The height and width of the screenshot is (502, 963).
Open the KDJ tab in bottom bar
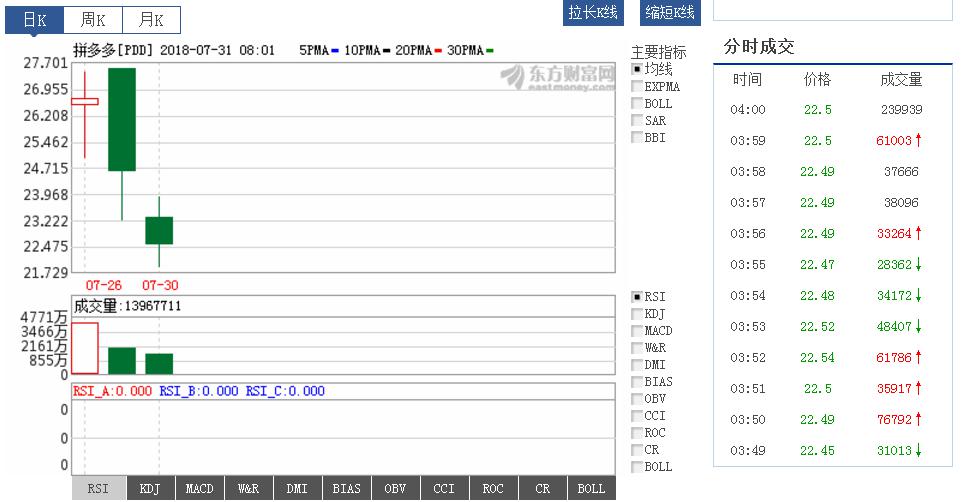(x=150, y=488)
